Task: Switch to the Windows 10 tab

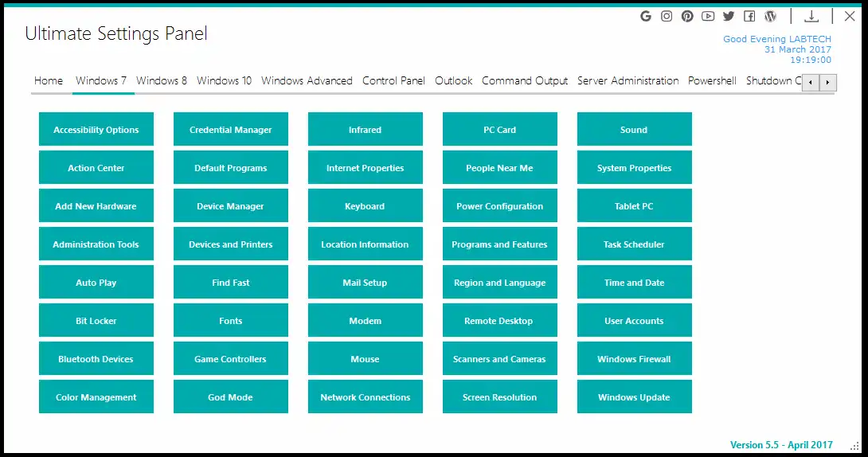Action: (225, 80)
